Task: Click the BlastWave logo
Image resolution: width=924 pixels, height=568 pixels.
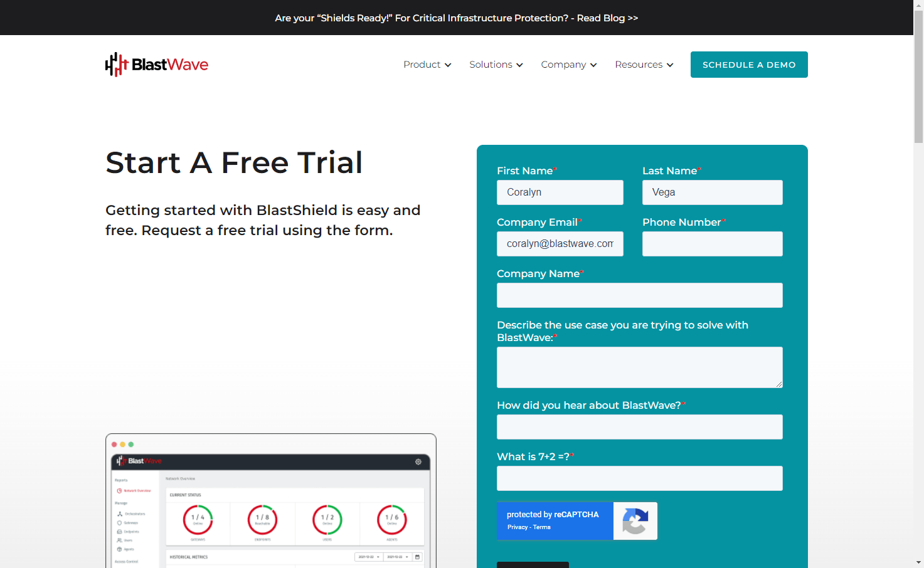Action: pos(157,65)
